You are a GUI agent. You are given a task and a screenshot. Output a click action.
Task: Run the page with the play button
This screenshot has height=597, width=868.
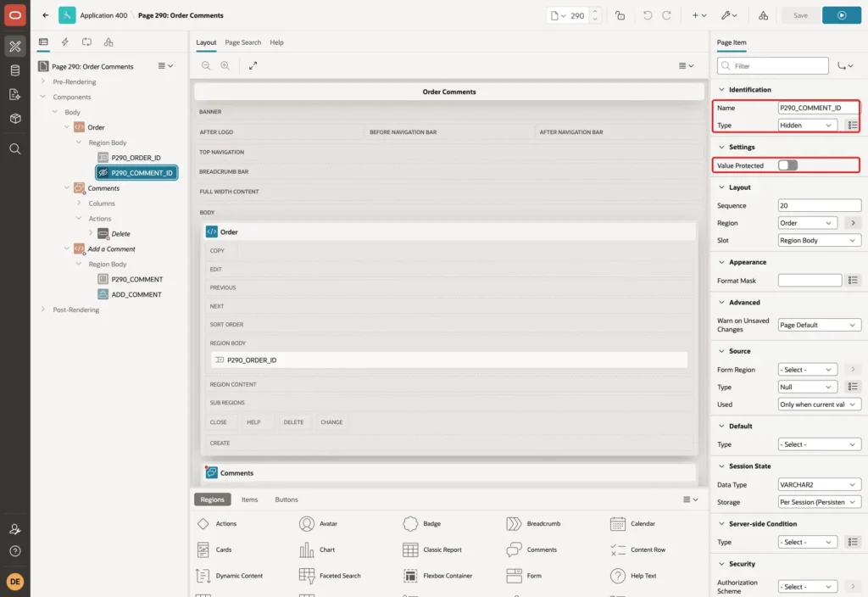[x=842, y=15]
